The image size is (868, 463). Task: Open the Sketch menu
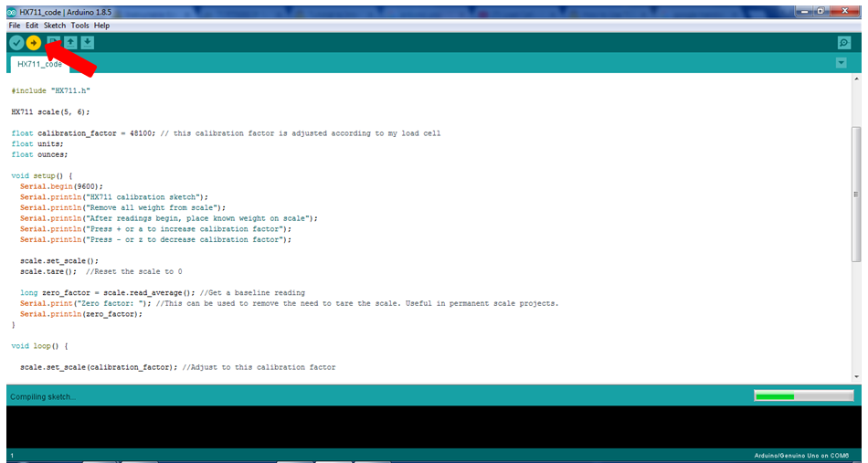(x=55, y=26)
